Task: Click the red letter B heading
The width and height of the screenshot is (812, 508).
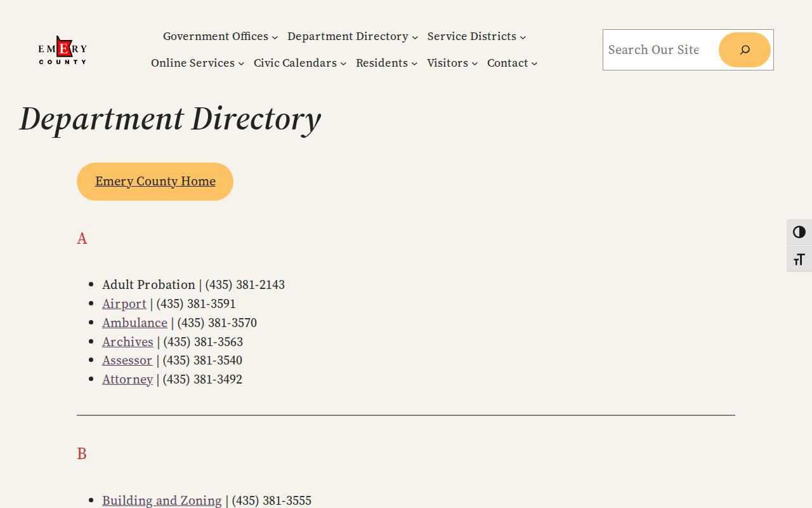Action: click(82, 454)
